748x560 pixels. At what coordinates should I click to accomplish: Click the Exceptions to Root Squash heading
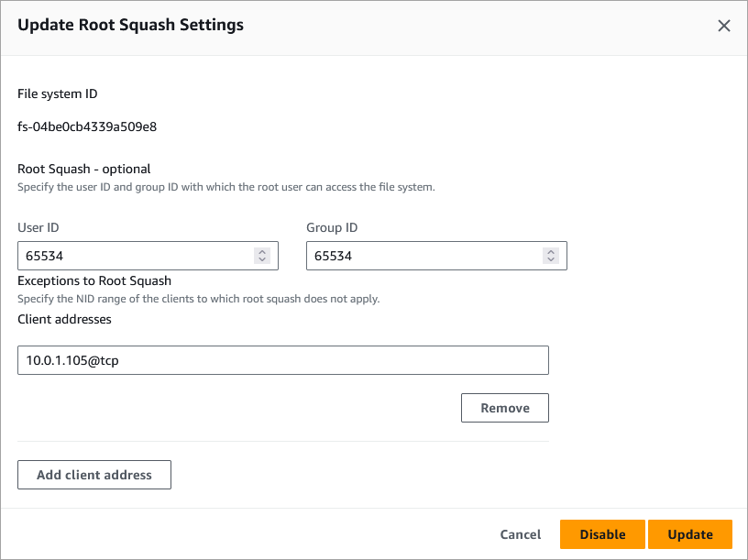(94, 280)
